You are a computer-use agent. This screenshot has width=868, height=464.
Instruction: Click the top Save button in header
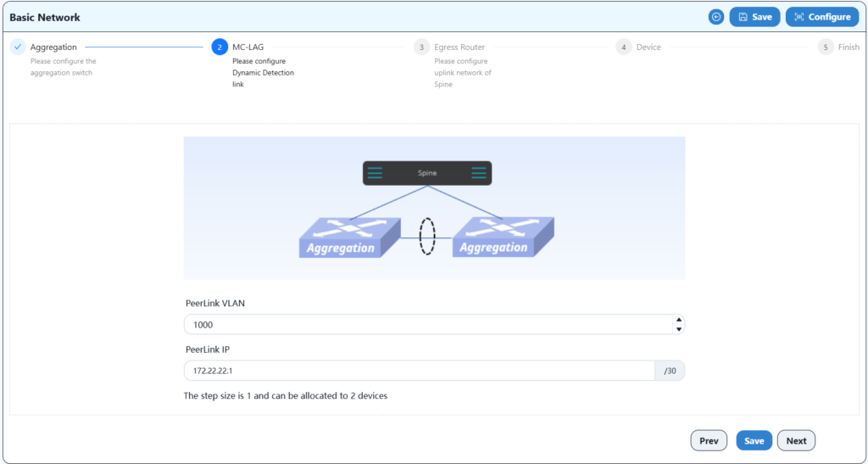pos(754,17)
